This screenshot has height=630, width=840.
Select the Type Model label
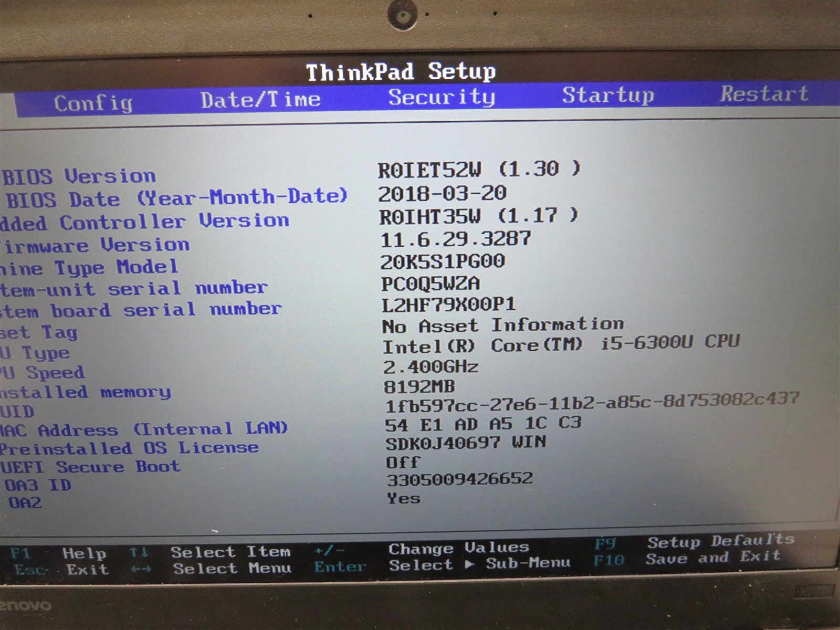pyautogui.click(x=89, y=268)
